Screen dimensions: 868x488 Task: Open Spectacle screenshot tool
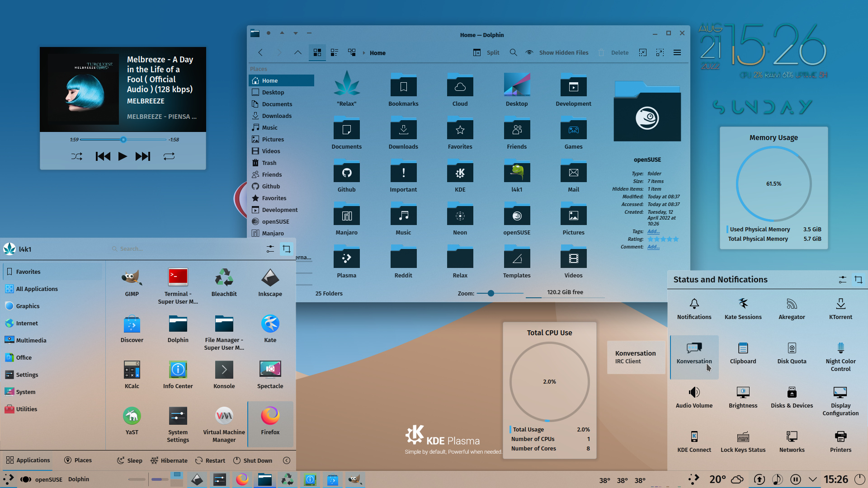pos(270,375)
